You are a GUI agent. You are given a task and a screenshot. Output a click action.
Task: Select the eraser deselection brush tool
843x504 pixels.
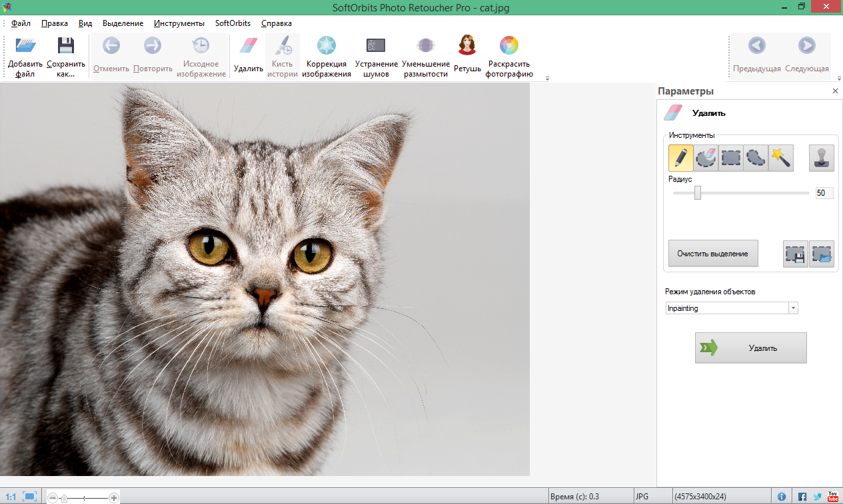[705, 158]
